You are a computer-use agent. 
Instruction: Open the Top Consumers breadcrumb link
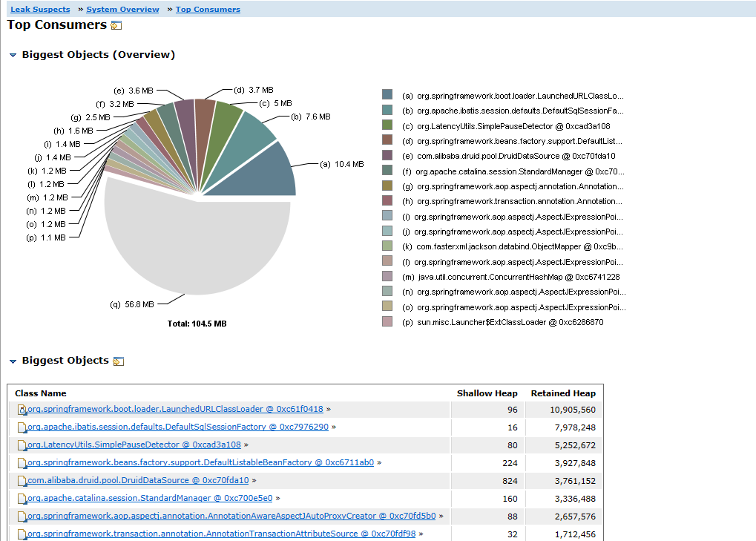208,10
